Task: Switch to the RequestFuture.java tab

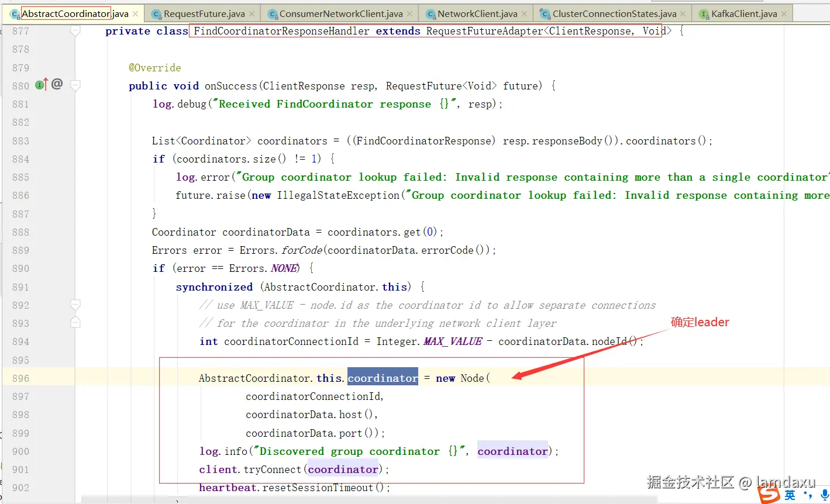Action: point(204,13)
